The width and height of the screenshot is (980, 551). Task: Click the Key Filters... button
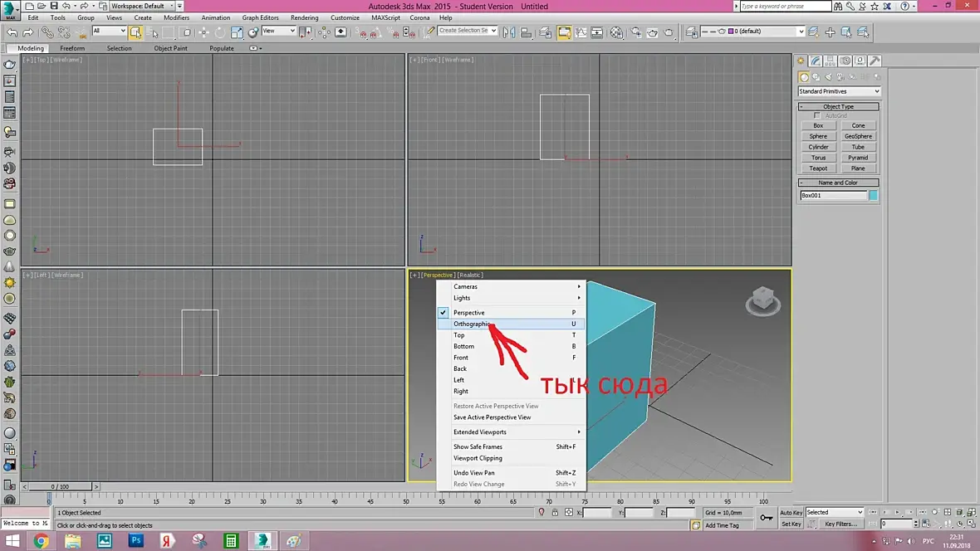(x=840, y=524)
